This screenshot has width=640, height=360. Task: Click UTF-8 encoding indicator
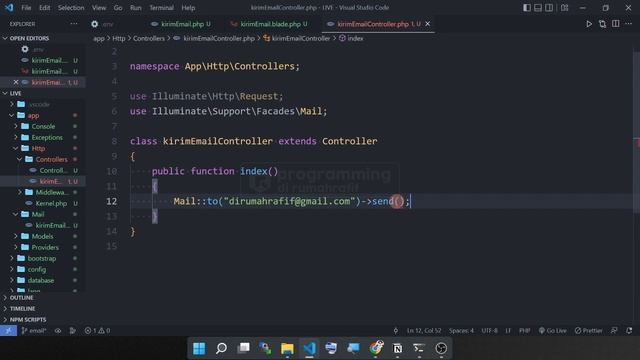(x=489, y=331)
